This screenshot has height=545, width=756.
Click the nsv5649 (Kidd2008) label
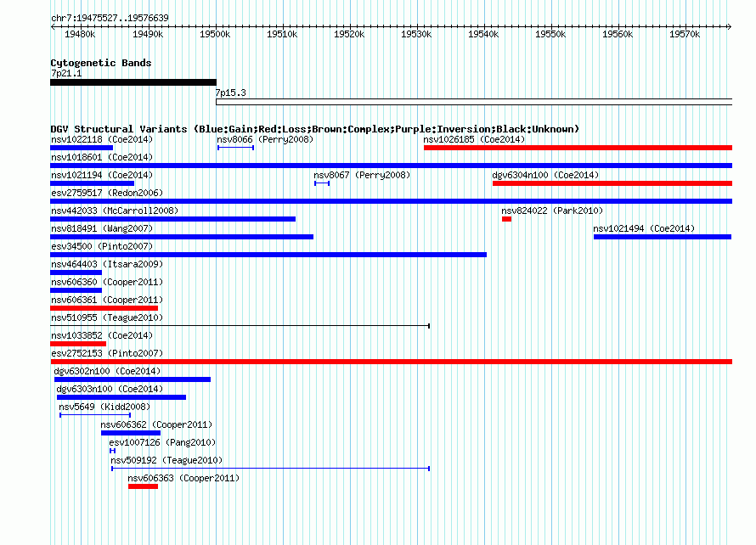[104, 407]
